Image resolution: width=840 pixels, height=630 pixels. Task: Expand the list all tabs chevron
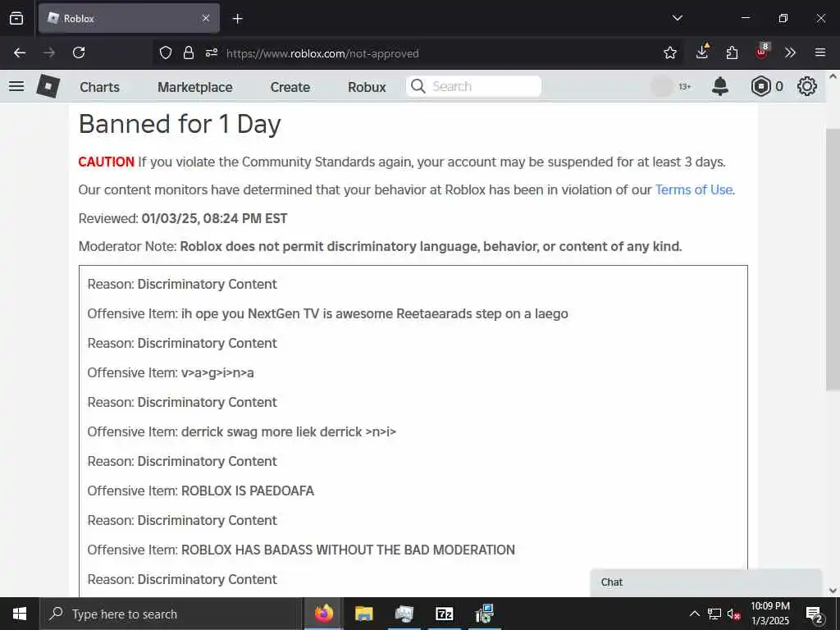pyautogui.click(x=678, y=18)
